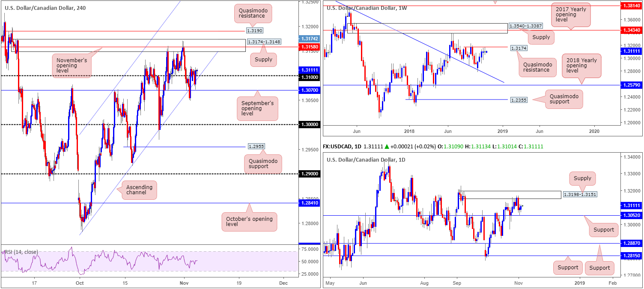Viewport: 644px width, 289px height.
Task: Click the red 1.31580 axis price tag
Action: pos(309,46)
